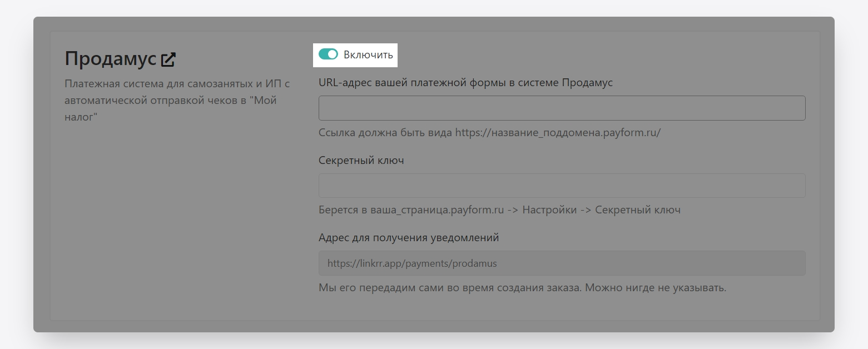Click empty card area below Продамус description
Screen dimensions: 868x349
coord(177,222)
